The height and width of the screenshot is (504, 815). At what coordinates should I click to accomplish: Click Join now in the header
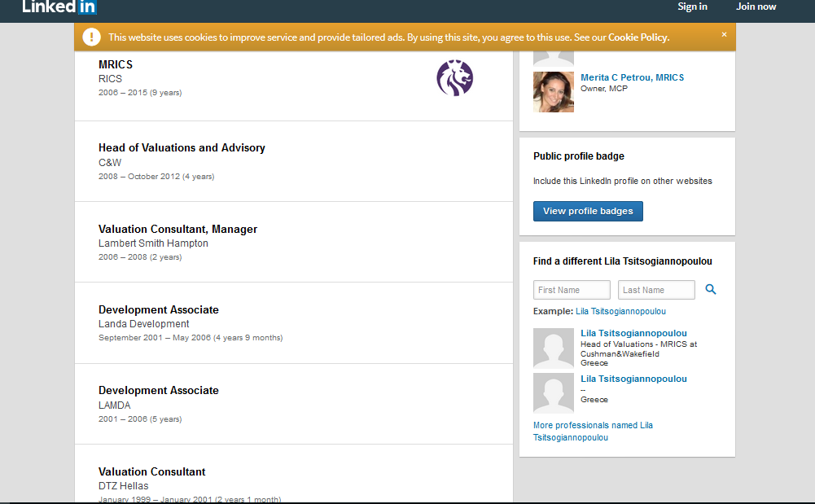click(x=756, y=7)
